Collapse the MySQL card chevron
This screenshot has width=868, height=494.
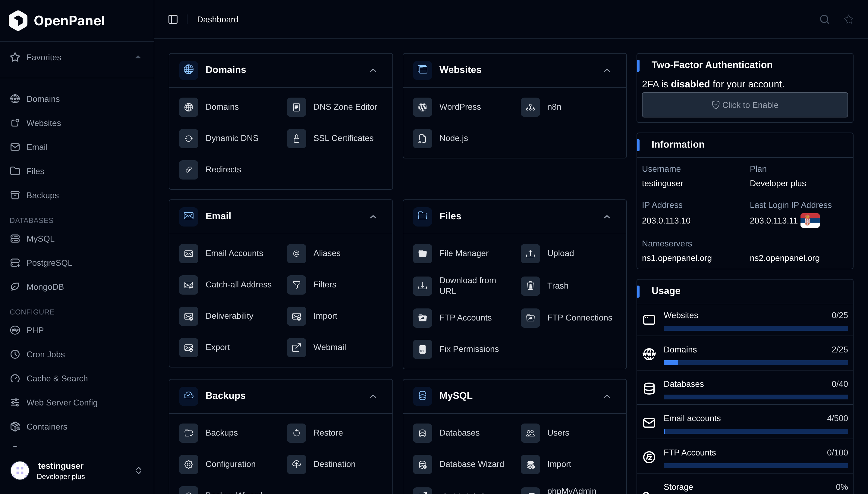[607, 396]
